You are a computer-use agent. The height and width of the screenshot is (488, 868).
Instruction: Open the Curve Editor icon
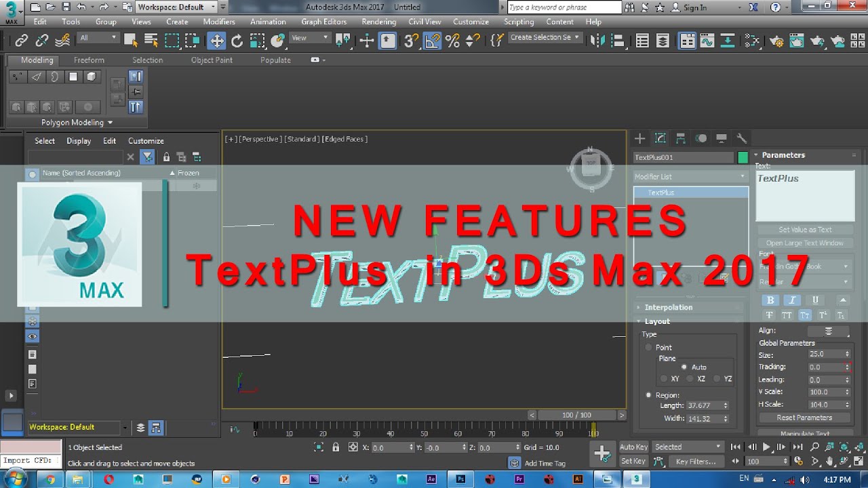(x=707, y=41)
